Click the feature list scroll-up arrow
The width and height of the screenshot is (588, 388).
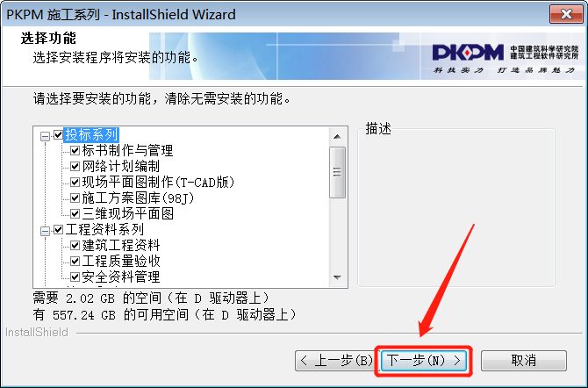pos(337,136)
